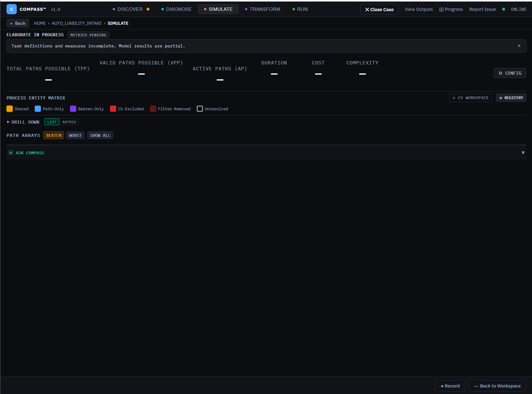532x394 pixels.
Task: Click the ELABORATE IN PROGRESS heading
Action: (x=35, y=35)
